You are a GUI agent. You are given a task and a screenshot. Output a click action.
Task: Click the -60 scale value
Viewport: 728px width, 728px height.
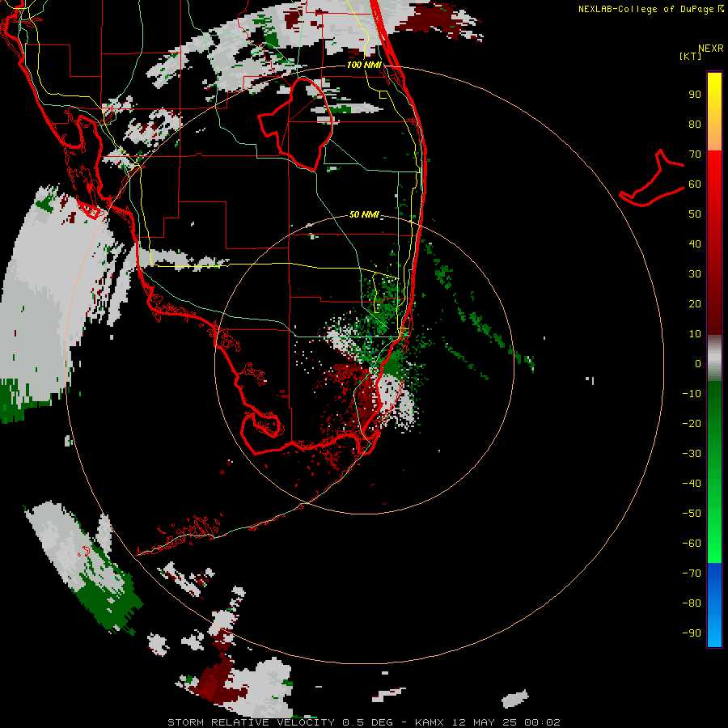click(x=692, y=544)
